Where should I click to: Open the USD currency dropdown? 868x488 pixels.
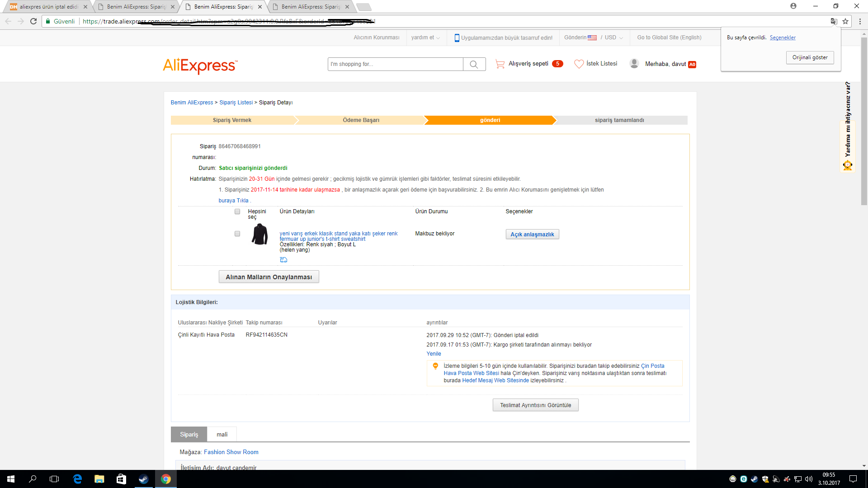[613, 38]
